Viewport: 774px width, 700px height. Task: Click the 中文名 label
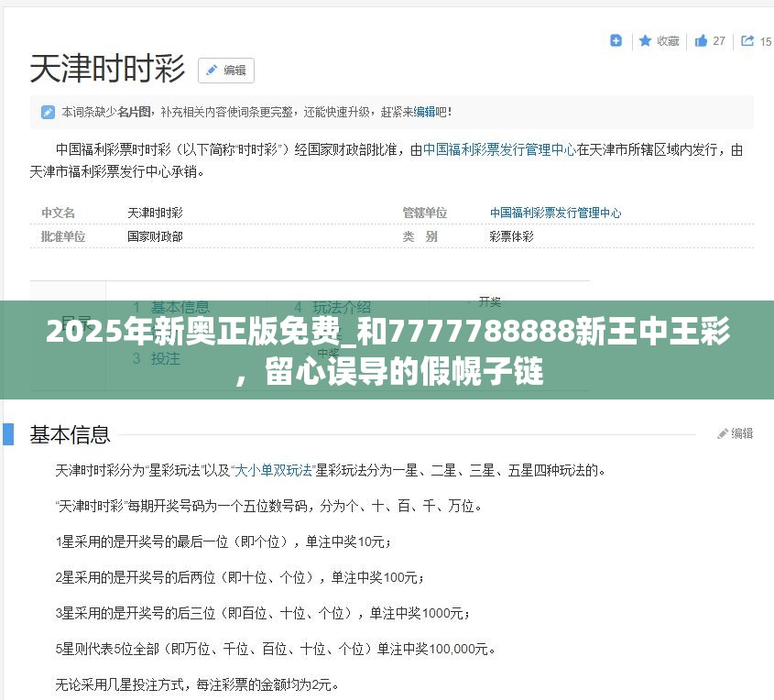coord(58,213)
